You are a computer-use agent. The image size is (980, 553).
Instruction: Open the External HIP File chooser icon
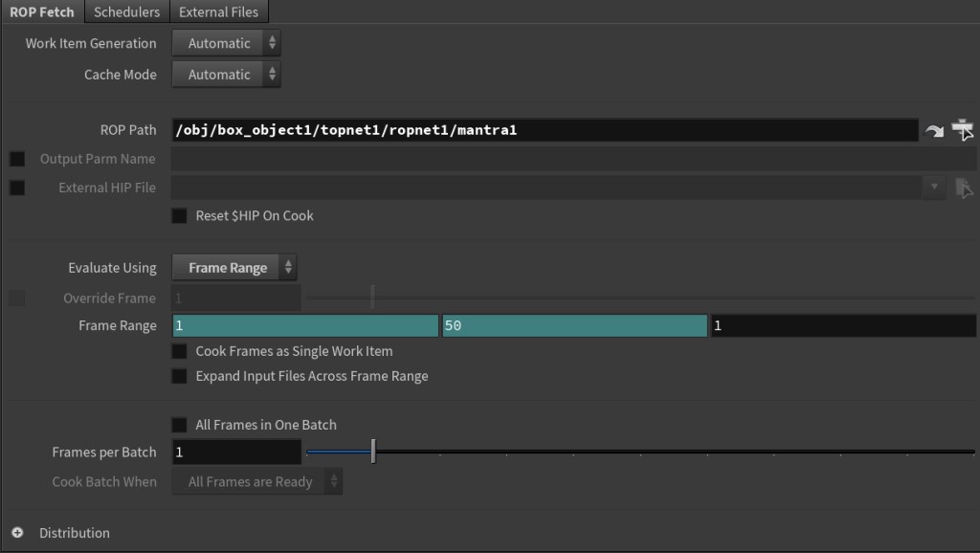tap(964, 188)
